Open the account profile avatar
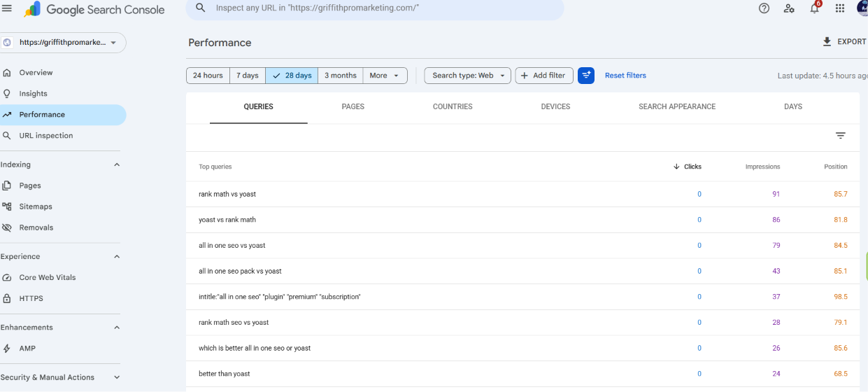The image size is (868, 392). pos(862,8)
